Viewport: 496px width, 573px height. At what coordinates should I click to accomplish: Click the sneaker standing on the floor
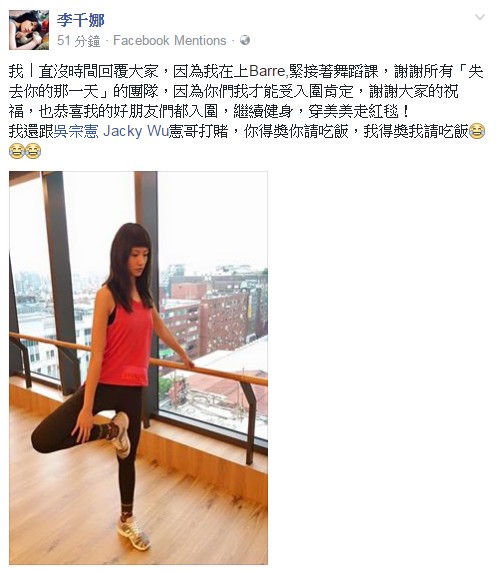coord(134,533)
